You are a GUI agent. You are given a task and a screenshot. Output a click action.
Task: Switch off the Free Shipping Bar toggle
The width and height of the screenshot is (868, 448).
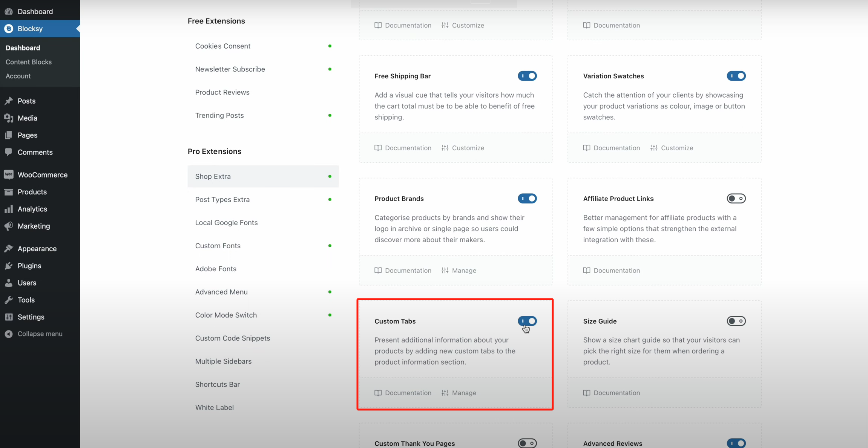527,76
